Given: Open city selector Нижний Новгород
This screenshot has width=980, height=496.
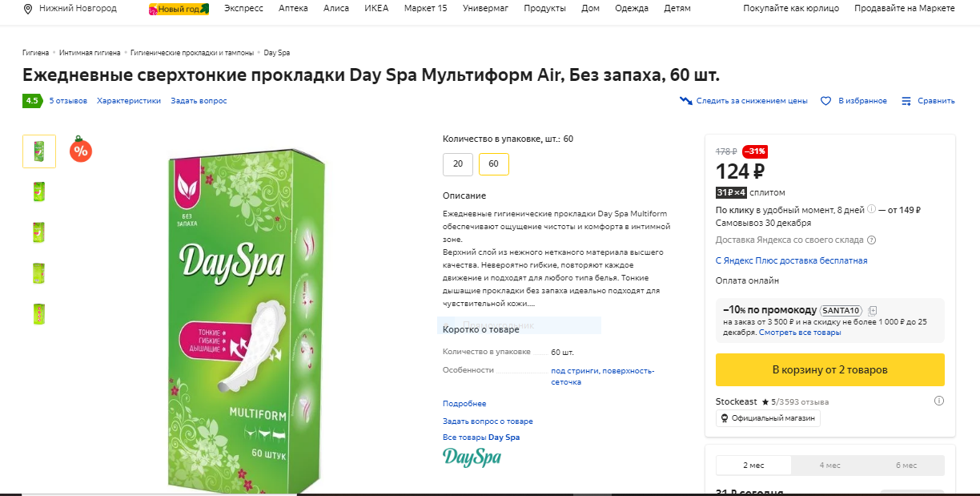Looking at the screenshot, I should (x=78, y=8).
